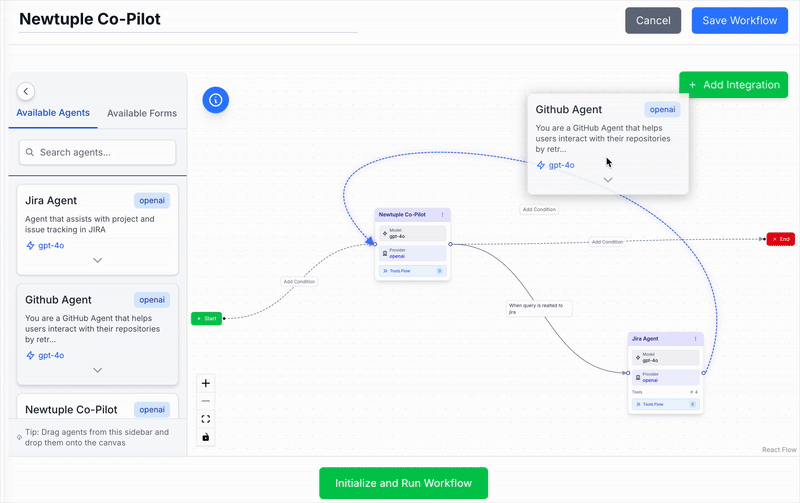Image resolution: width=800 pixels, height=503 pixels.
Task: Click the red End node
Action: pos(780,239)
